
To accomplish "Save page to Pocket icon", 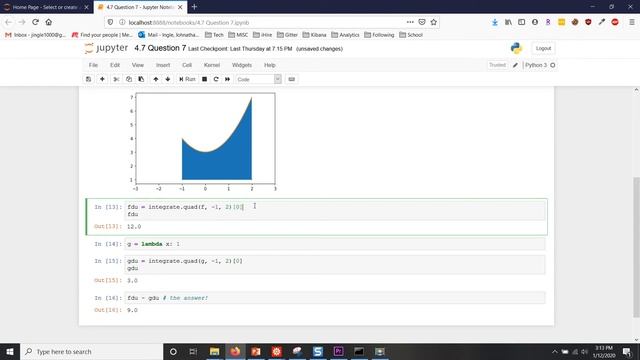I will click(422, 22).
